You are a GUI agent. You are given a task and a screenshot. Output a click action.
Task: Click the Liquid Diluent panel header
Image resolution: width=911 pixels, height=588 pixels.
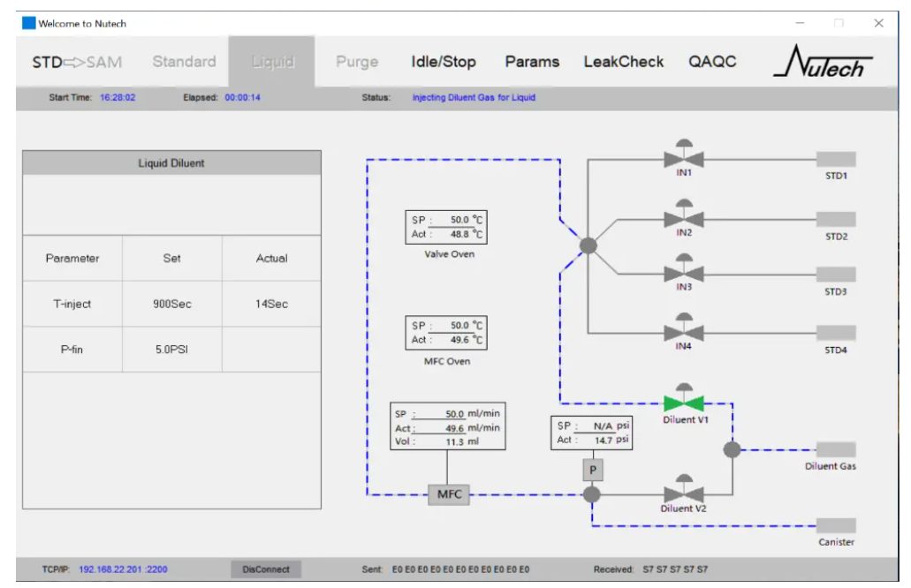(x=171, y=163)
